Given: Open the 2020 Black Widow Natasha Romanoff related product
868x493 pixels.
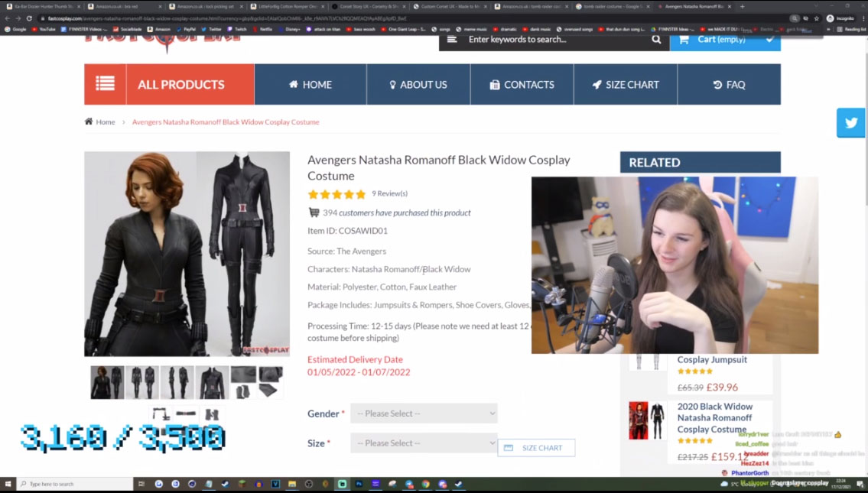Looking at the screenshot, I should 714,418.
